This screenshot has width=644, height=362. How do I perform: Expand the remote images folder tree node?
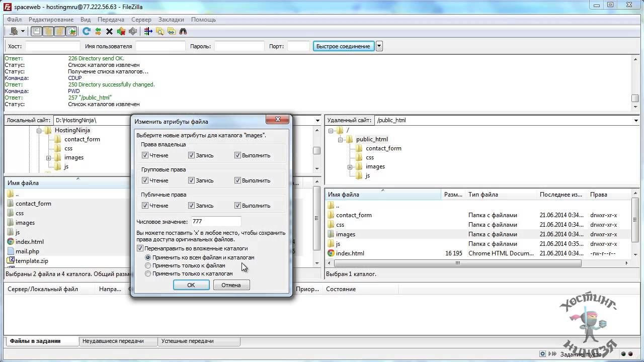(x=350, y=167)
